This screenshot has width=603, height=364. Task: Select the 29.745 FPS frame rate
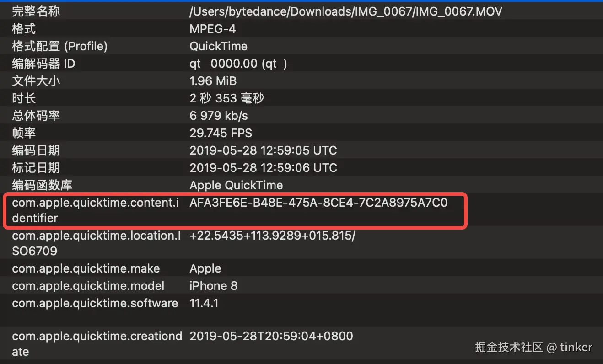tap(221, 133)
